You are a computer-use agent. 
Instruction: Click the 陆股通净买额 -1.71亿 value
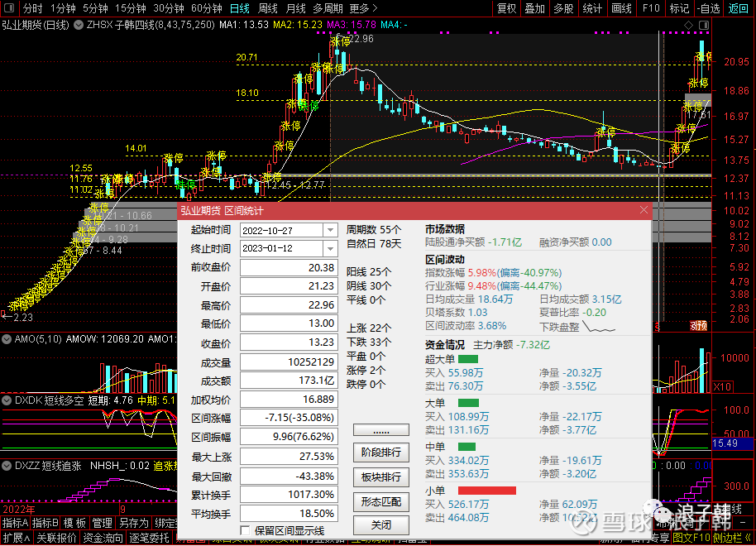point(505,242)
